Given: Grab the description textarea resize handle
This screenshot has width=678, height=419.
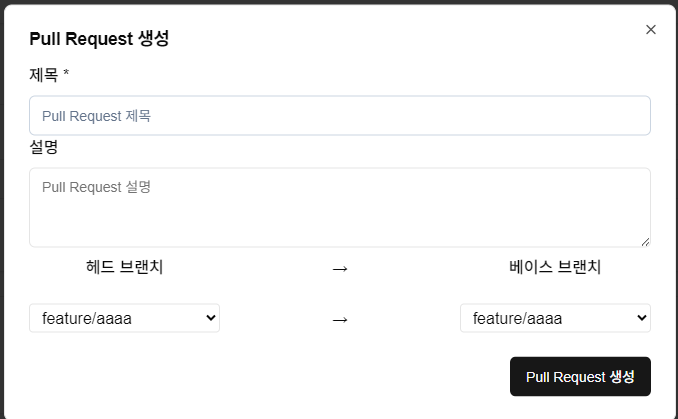Looking at the screenshot, I should 645,242.
